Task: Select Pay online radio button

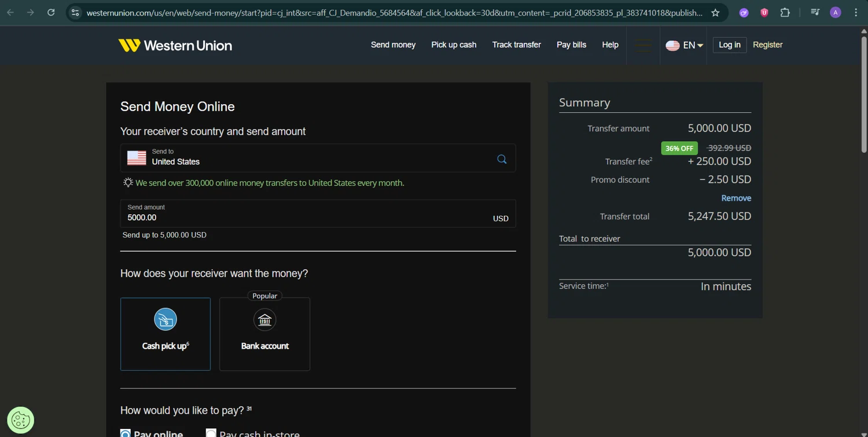Action: pyautogui.click(x=126, y=434)
